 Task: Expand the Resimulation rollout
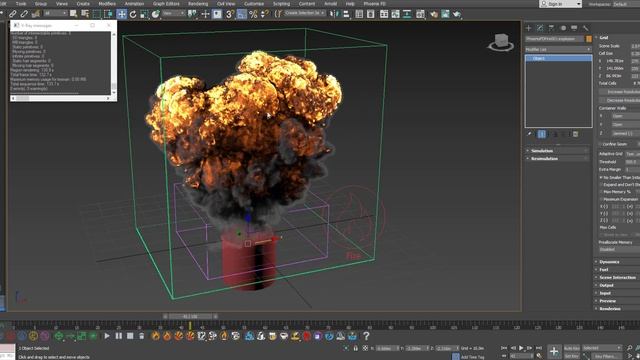coord(557,158)
